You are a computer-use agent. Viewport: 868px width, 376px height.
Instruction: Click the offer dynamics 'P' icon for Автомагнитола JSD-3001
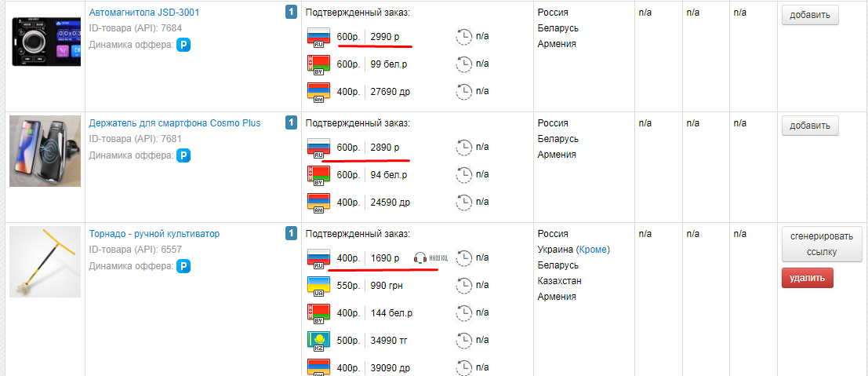click(183, 45)
